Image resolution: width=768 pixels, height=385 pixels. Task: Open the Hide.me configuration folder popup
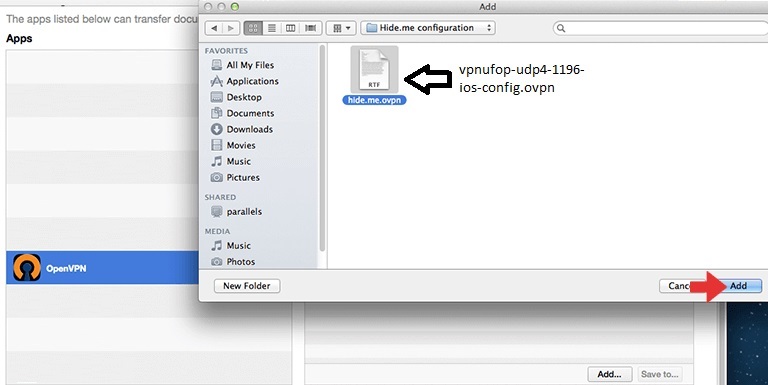pyautogui.click(x=428, y=28)
